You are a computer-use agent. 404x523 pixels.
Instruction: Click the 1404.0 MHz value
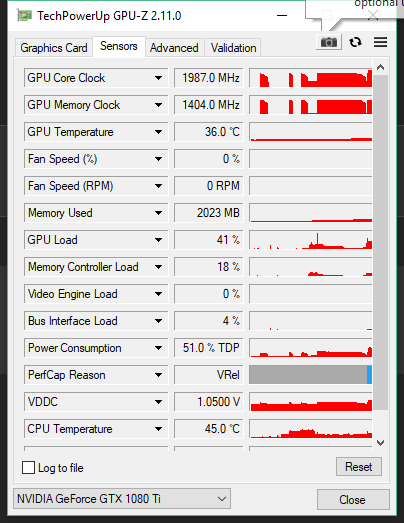click(209, 105)
